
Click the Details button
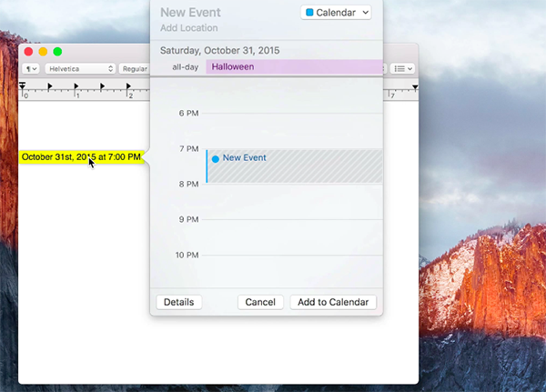click(178, 302)
